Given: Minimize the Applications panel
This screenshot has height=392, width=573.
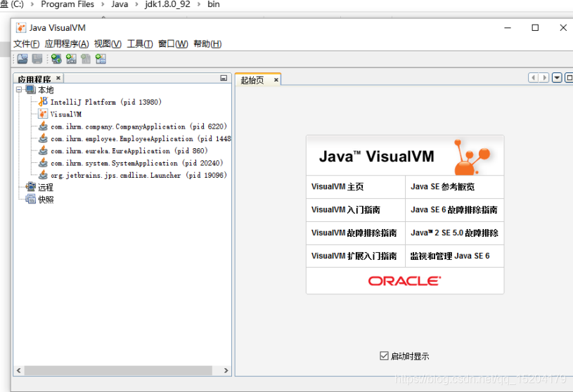Looking at the screenshot, I should tap(224, 78).
